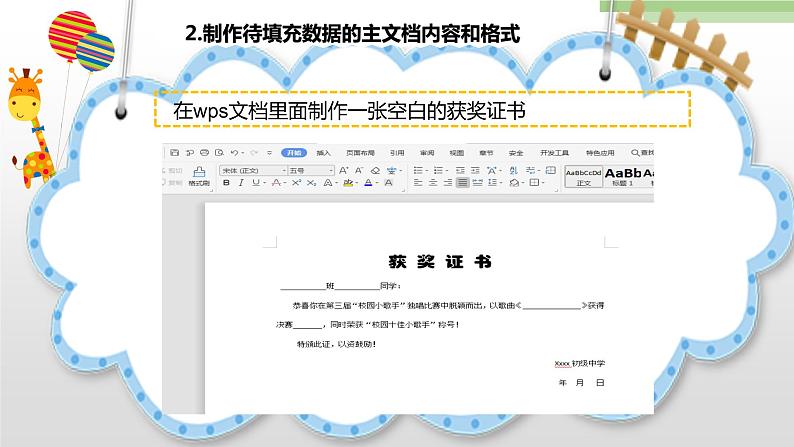Click the Numbering list icon
This screenshot has height=447, width=794.
coord(438,171)
